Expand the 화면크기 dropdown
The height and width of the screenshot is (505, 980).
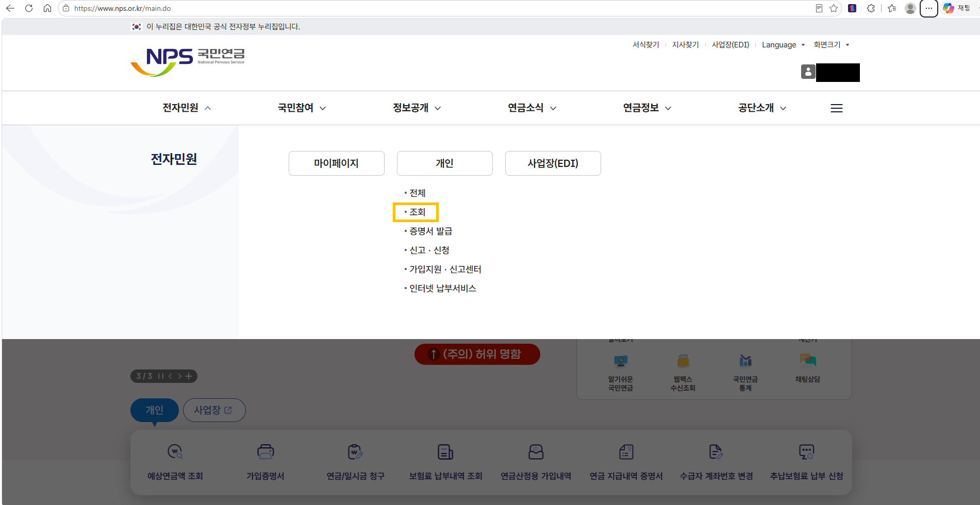(x=832, y=45)
